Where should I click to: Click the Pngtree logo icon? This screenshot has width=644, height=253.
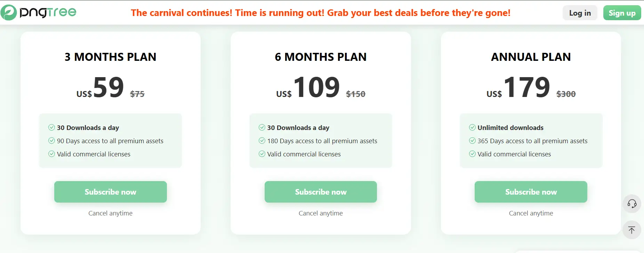tap(9, 13)
